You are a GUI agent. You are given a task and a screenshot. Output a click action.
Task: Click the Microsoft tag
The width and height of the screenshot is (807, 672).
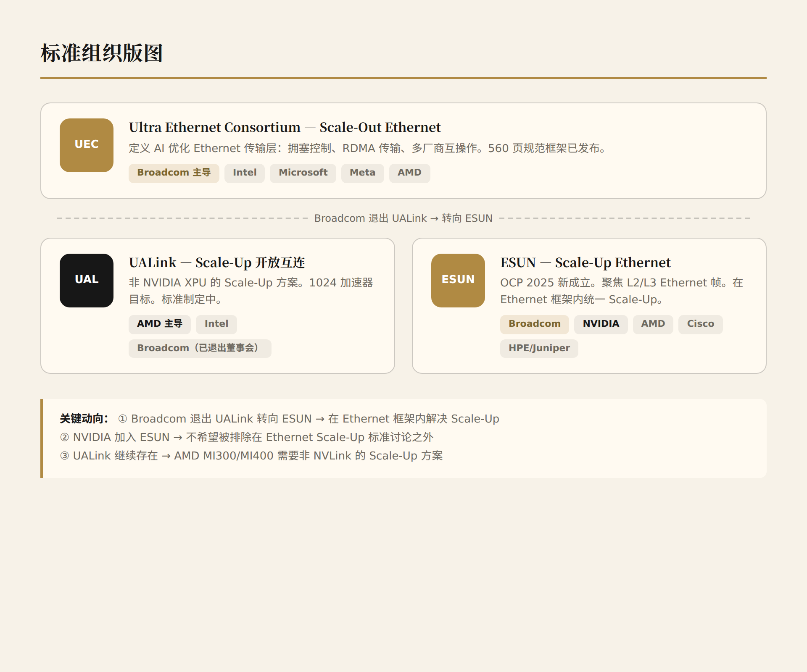pos(303,173)
